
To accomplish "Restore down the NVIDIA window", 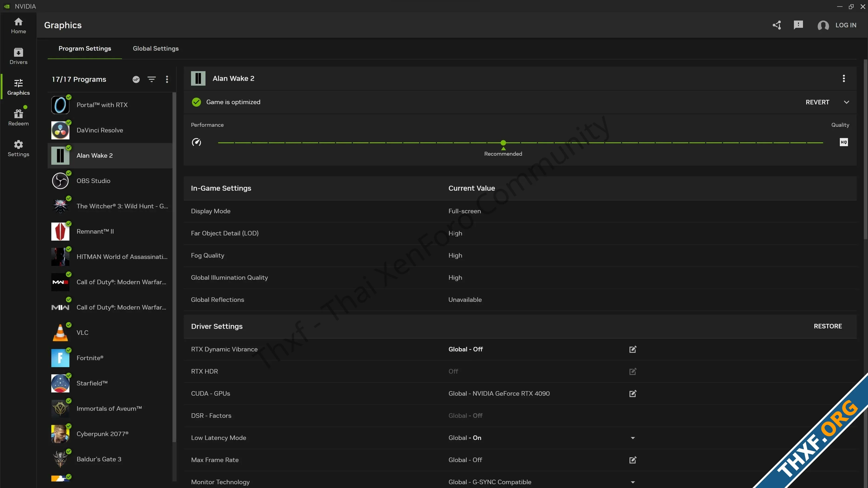I will pos(851,7).
